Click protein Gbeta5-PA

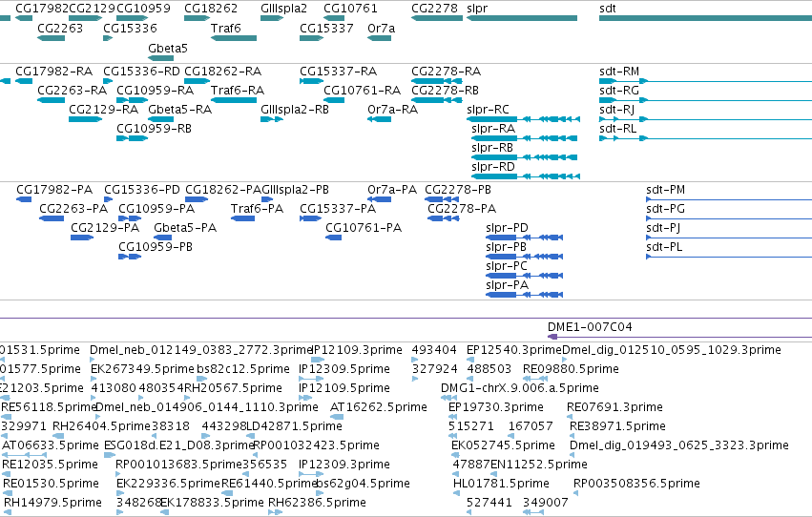click(162, 238)
